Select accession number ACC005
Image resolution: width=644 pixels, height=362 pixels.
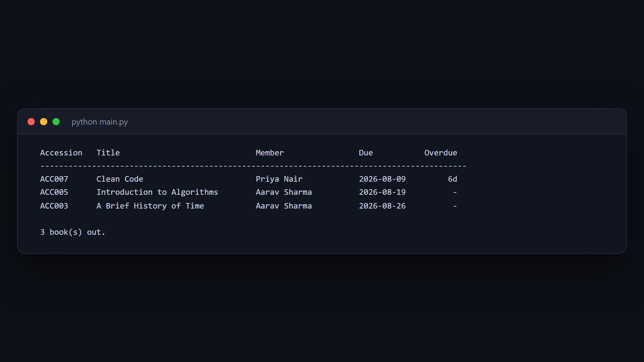54,192
